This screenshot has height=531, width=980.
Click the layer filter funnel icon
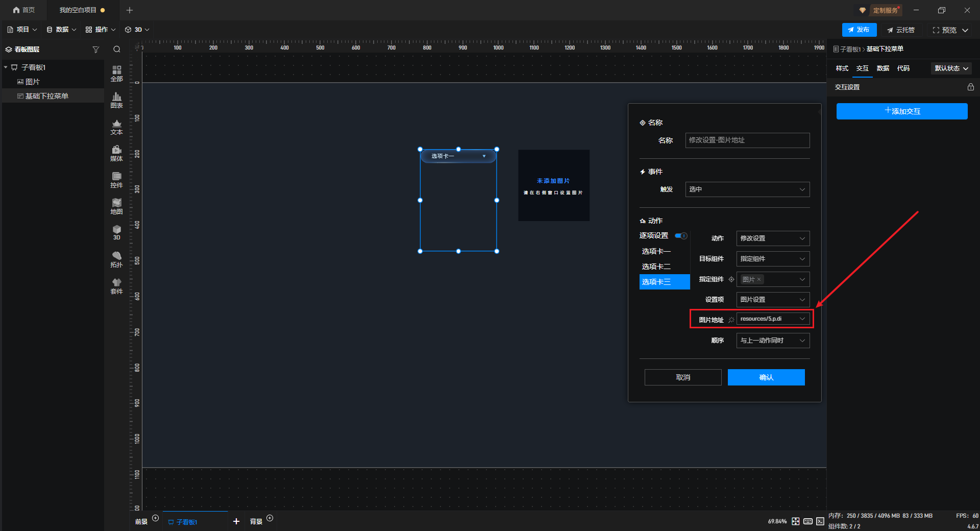coord(95,50)
